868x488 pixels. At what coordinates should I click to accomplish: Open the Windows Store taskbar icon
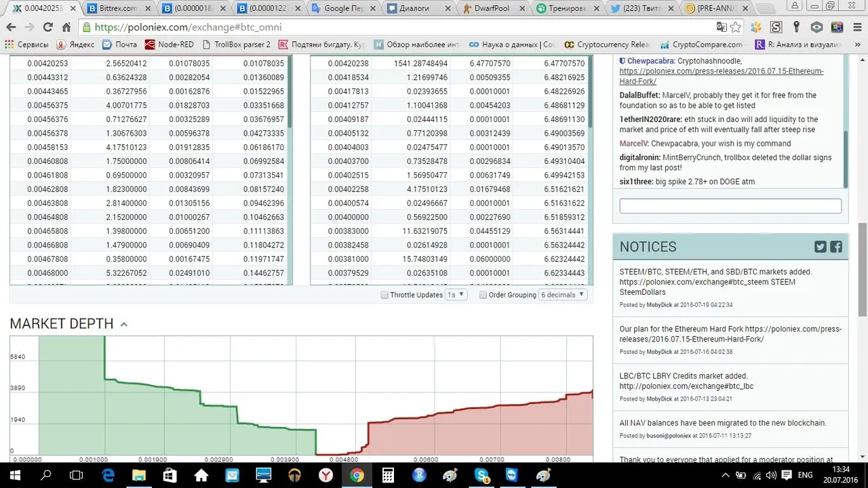170,475
